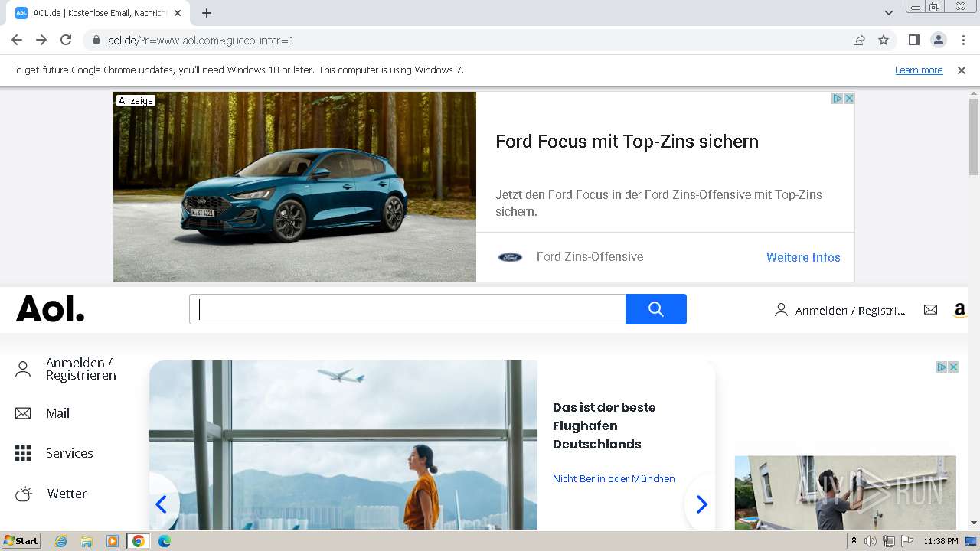Open Wetter from the sidebar
Screen dimensions: 980x551
tap(67, 494)
